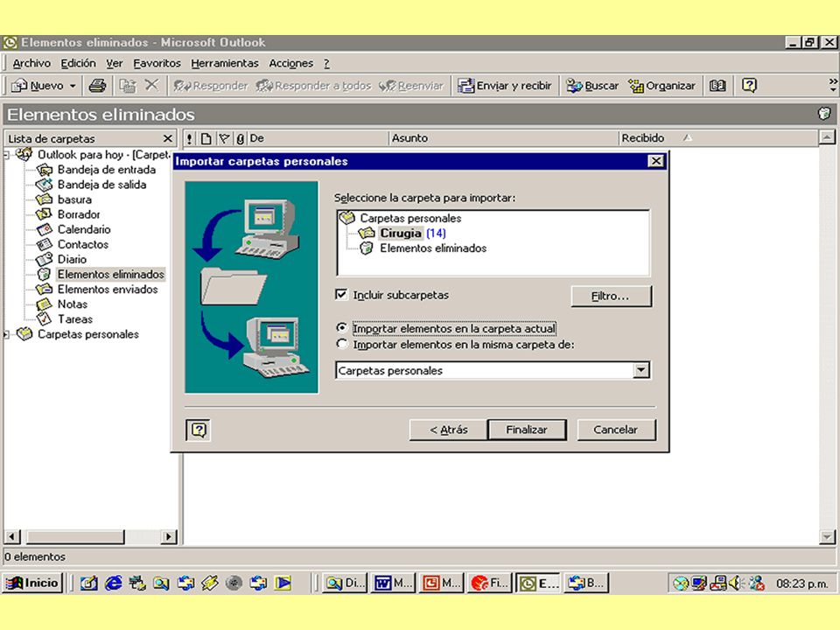Click the Responder toolbar button

(211, 85)
